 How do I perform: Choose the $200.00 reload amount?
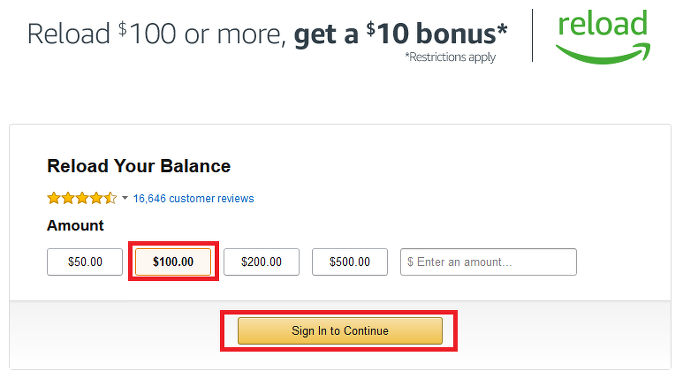(x=261, y=262)
